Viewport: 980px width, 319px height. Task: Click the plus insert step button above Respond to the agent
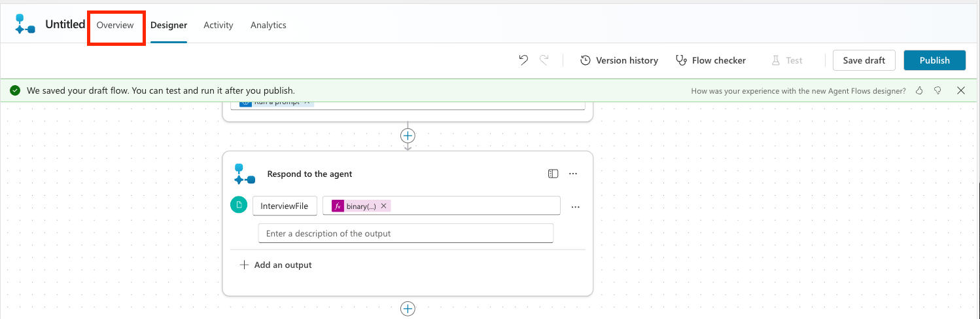(x=408, y=136)
